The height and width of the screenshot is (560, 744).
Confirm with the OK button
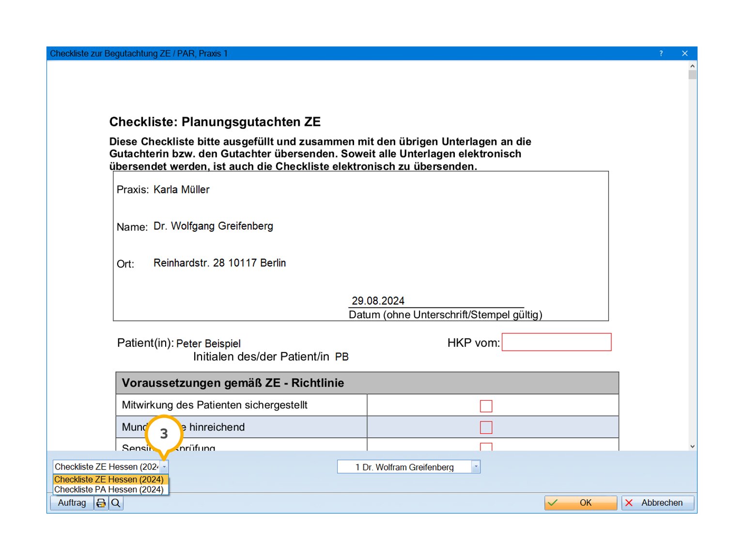(x=581, y=503)
